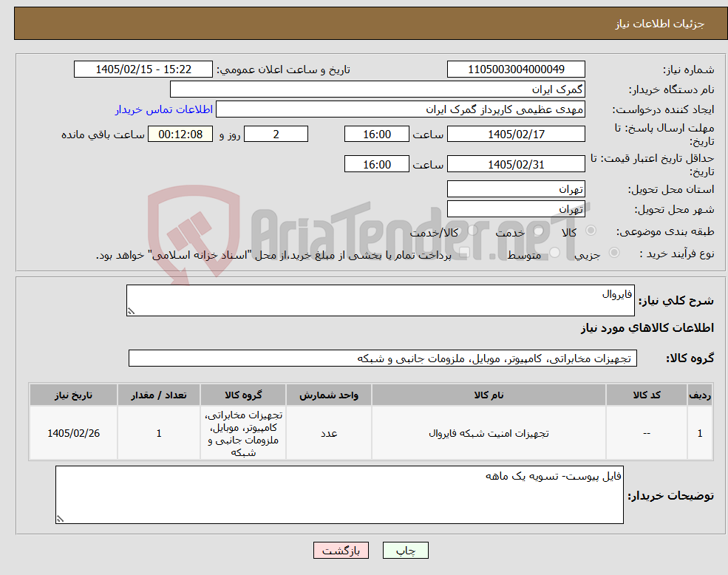Click the delivery city field تهران
Screen dimensions: 728x575
tap(516, 209)
